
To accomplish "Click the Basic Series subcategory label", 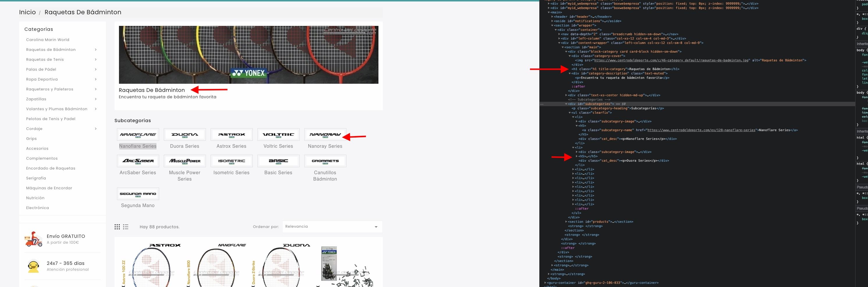I will [x=278, y=172].
